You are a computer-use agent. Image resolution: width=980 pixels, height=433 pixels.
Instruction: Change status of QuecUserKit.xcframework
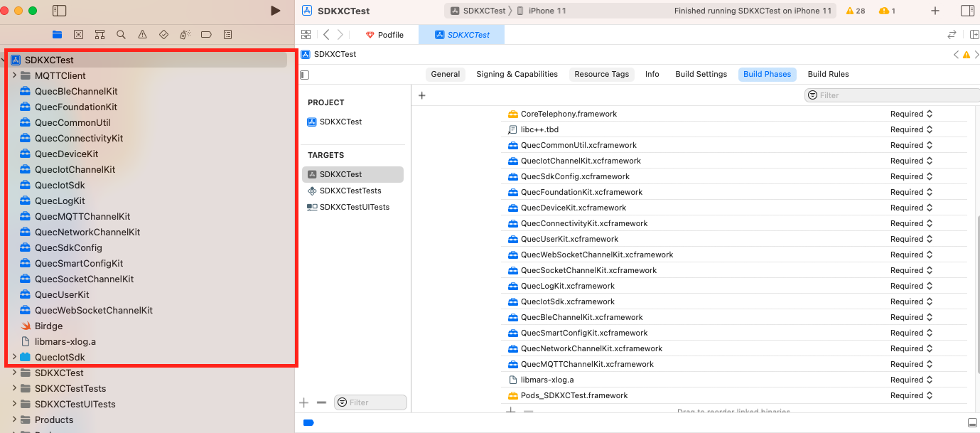click(x=911, y=239)
